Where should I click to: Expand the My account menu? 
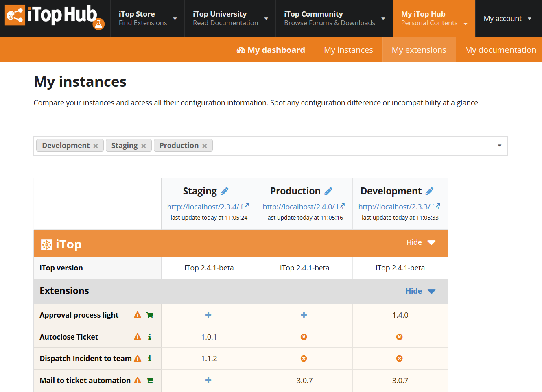(507, 19)
